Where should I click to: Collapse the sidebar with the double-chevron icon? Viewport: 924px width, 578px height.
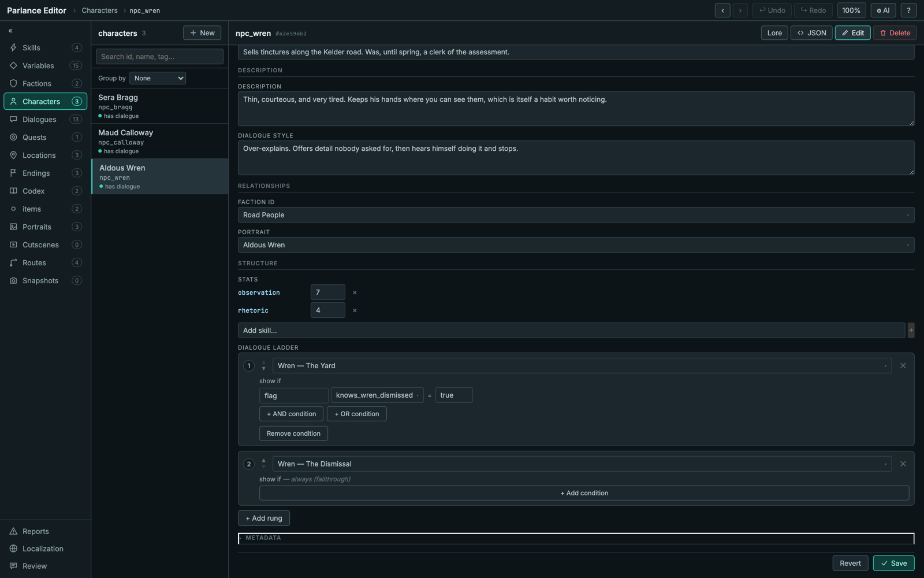point(10,31)
